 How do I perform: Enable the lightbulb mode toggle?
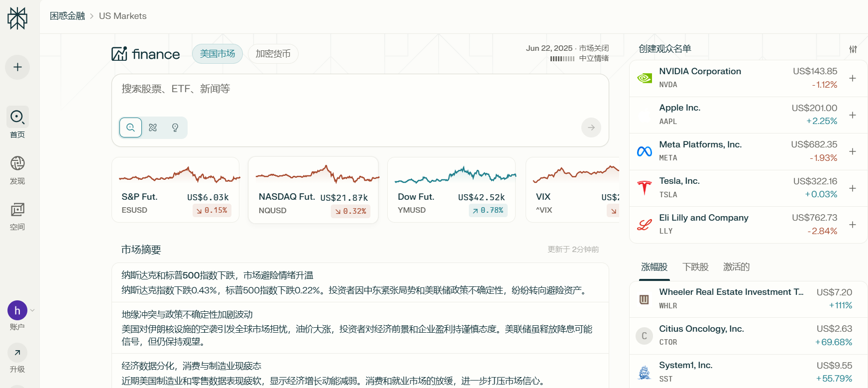point(175,128)
